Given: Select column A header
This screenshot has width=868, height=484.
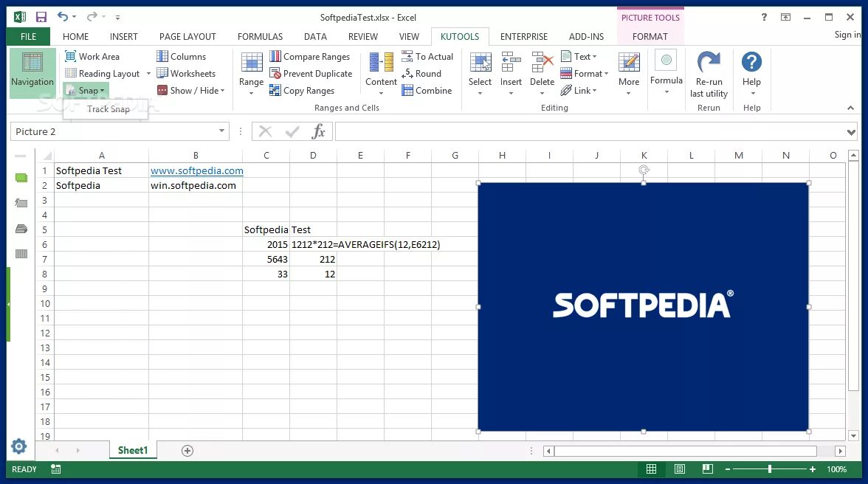Looking at the screenshot, I should click(101, 156).
